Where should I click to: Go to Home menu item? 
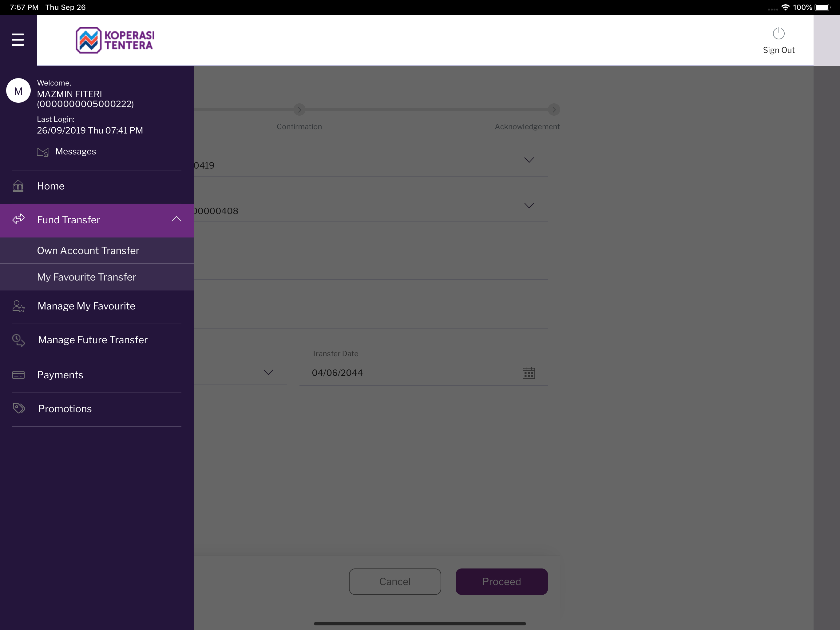97,186
